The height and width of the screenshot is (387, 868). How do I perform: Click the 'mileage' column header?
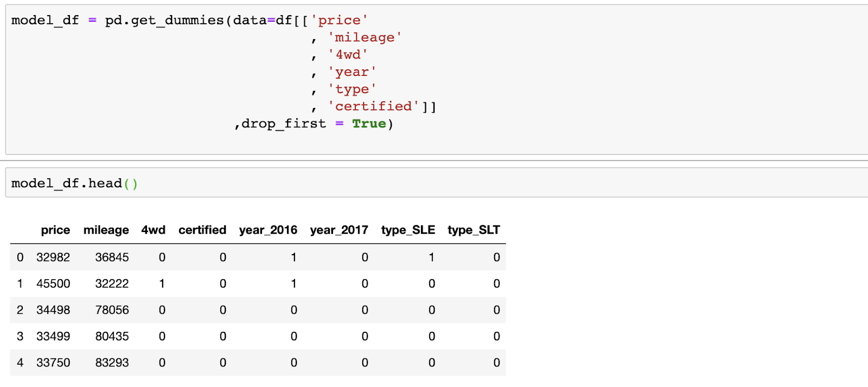point(106,230)
